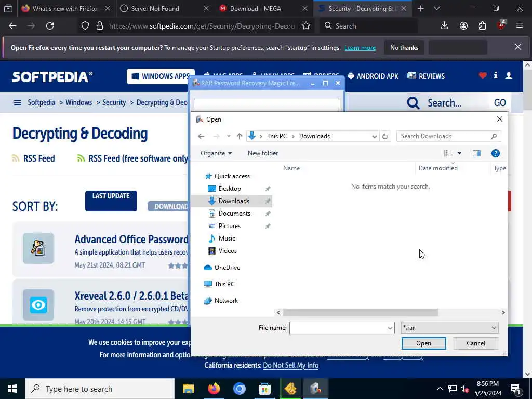Screen dimensions: 532x399
Task: Open dialog help question mark
Action: pos(495,153)
